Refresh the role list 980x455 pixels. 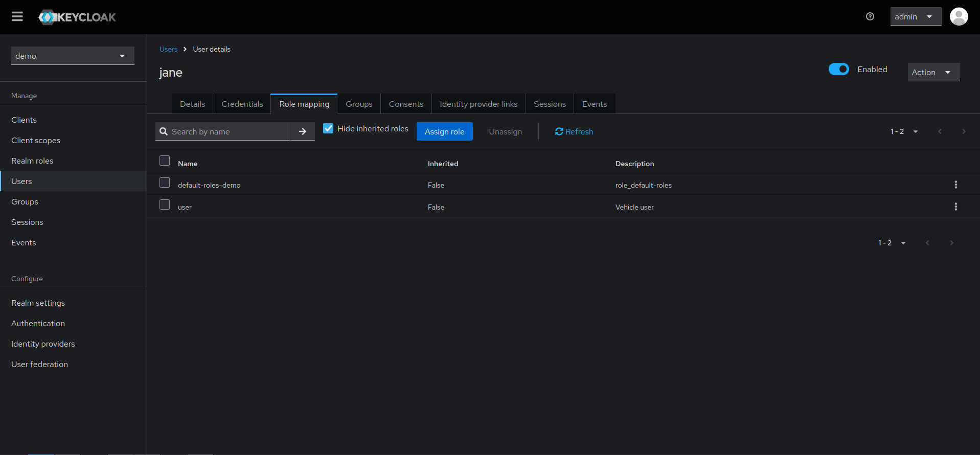click(x=574, y=131)
